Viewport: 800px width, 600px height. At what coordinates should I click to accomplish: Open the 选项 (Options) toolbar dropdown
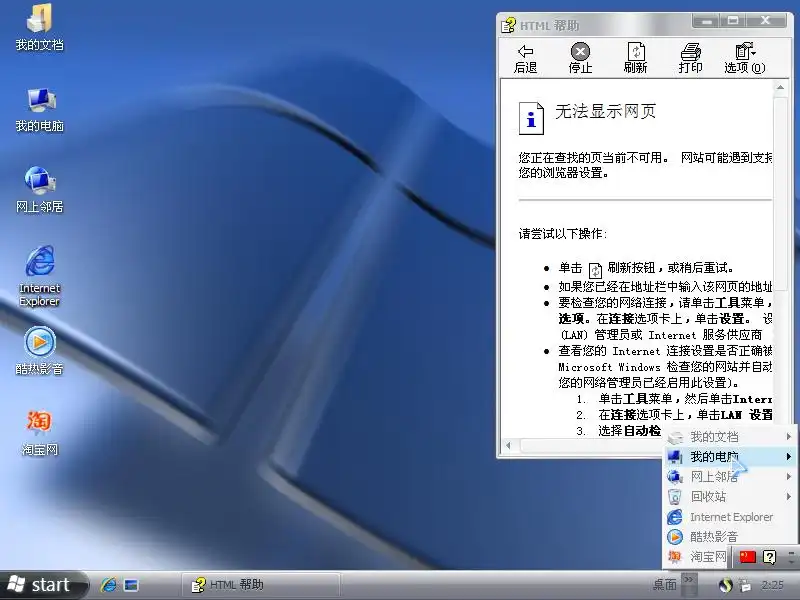tap(744, 58)
